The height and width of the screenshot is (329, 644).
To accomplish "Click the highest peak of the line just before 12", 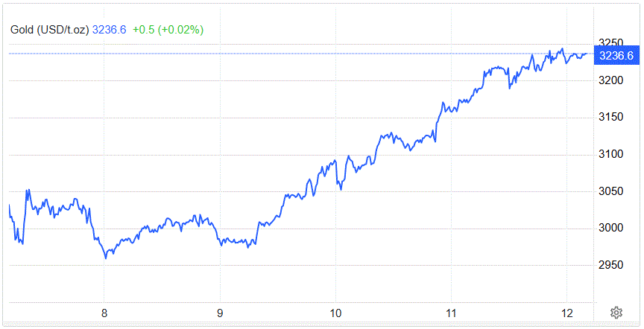I will coord(562,49).
